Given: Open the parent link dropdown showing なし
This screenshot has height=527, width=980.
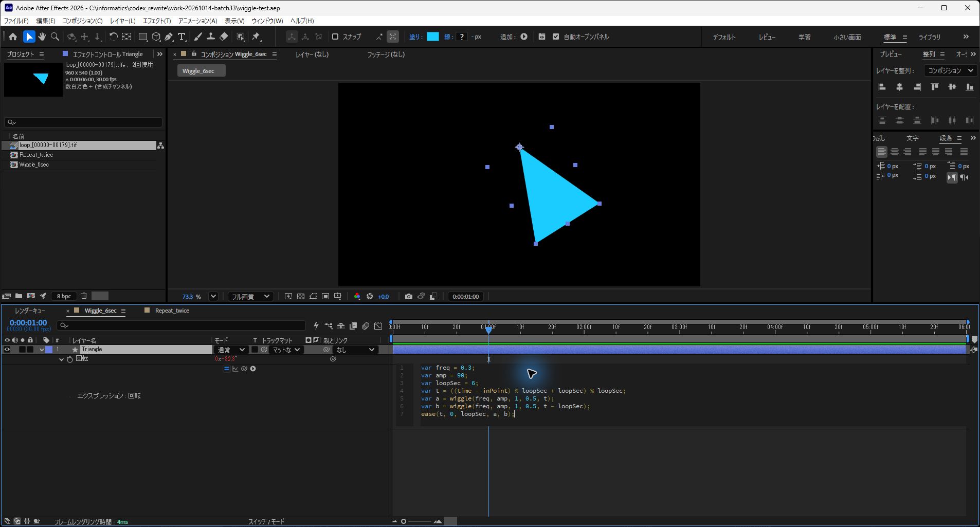Looking at the screenshot, I should click(355, 350).
